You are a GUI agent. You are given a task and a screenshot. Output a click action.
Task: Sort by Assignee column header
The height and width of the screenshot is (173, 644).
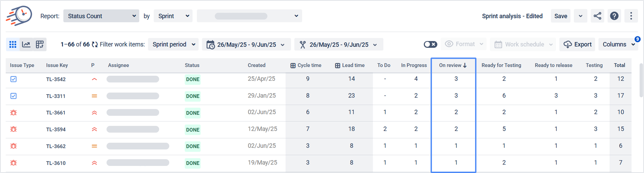pos(118,65)
